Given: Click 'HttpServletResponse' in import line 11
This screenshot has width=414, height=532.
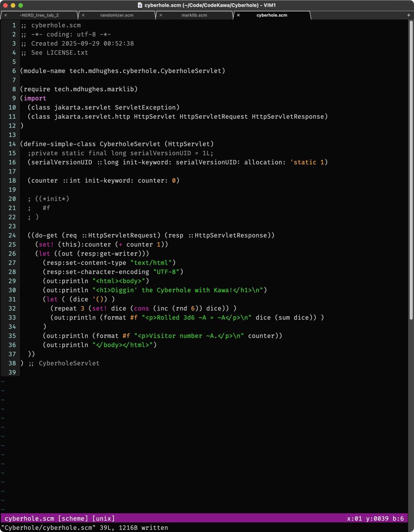Looking at the screenshot, I should tap(288, 117).
